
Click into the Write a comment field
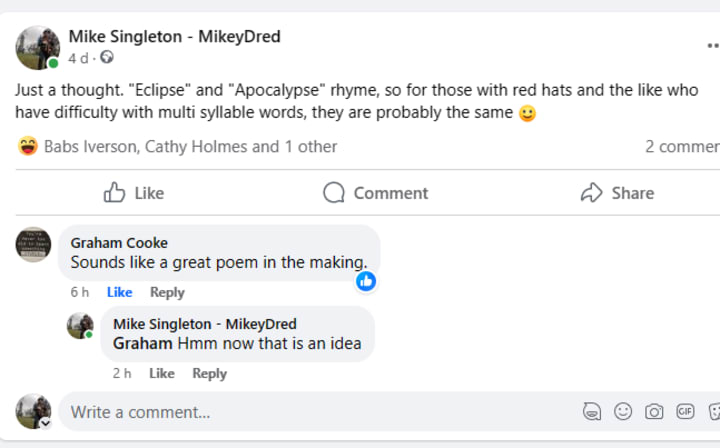(x=300, y=412)
